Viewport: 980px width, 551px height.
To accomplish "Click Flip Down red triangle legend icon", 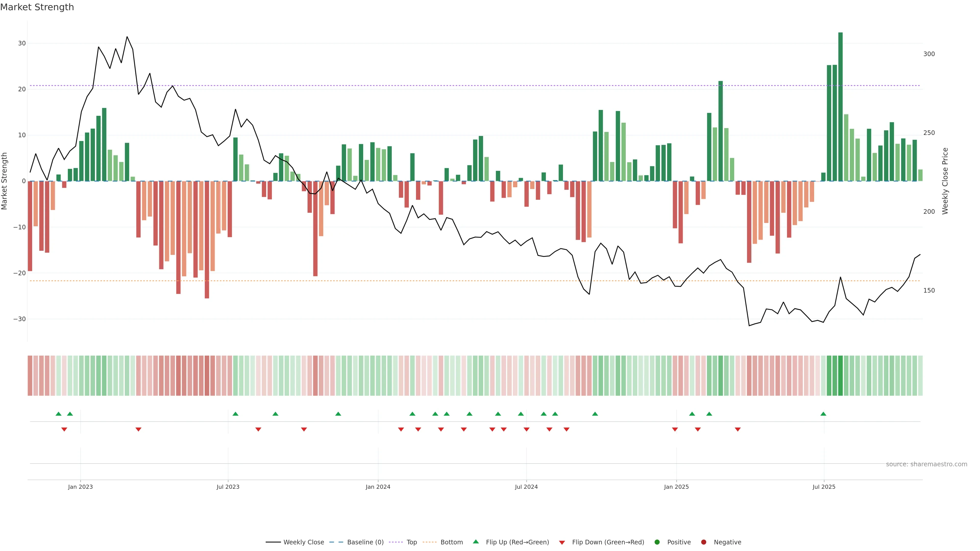I will tap(562, 543).
